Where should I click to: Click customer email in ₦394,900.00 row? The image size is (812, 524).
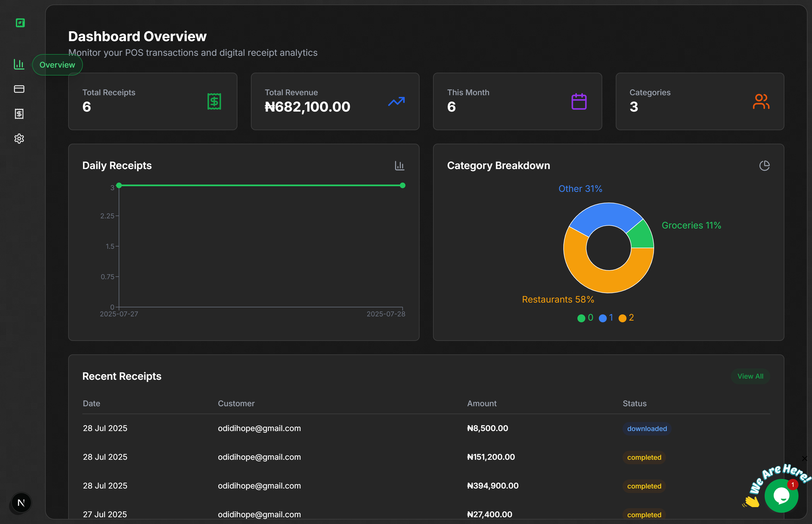[259, 486]
